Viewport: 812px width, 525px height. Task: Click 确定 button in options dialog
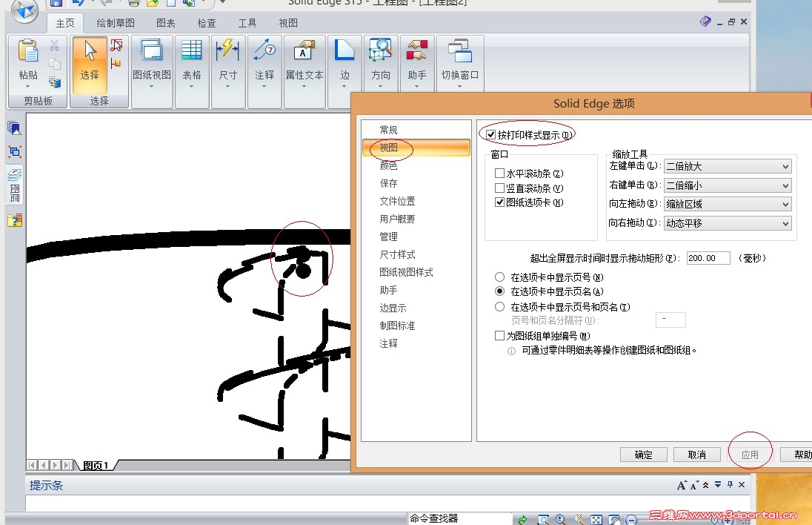644,455
